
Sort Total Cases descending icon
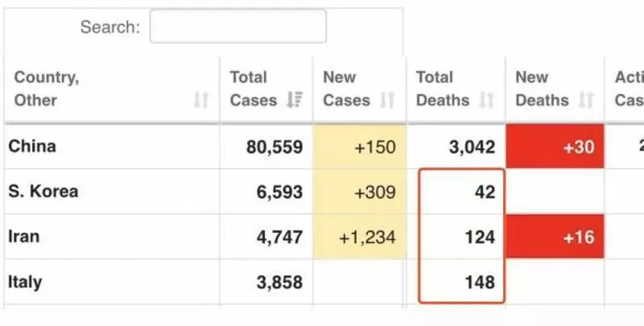tap(295, 100)
